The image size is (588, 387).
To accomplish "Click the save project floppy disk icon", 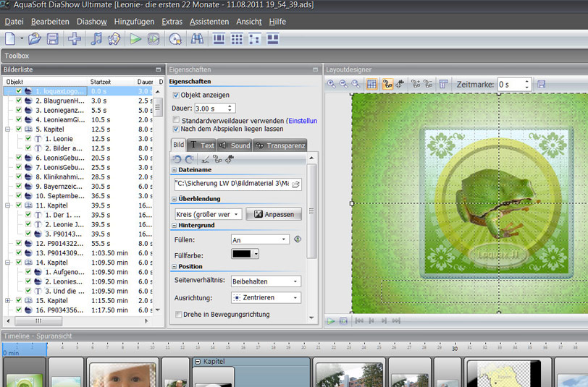I will (x=53, y=39).
